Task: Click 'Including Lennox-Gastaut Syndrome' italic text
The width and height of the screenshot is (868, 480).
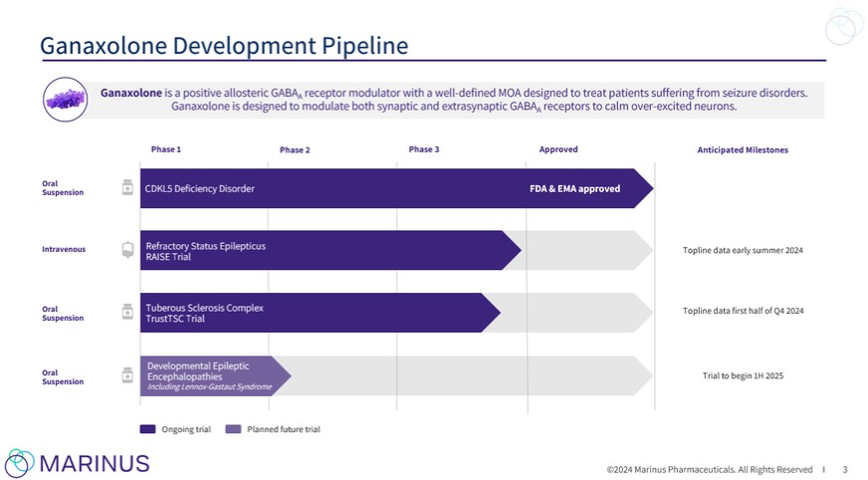Action: tap(209, 387)
